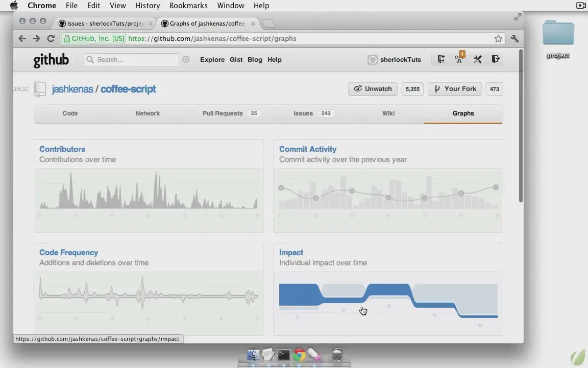Viewport: 588px width, 368px height.
Task: Open Terminal in the Dock
Action: (283, 355)
